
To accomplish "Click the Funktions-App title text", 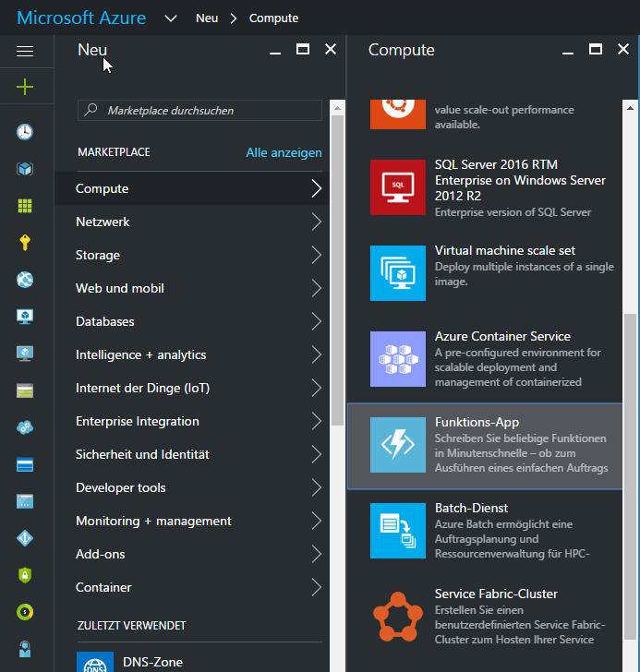I will (477, 422).
